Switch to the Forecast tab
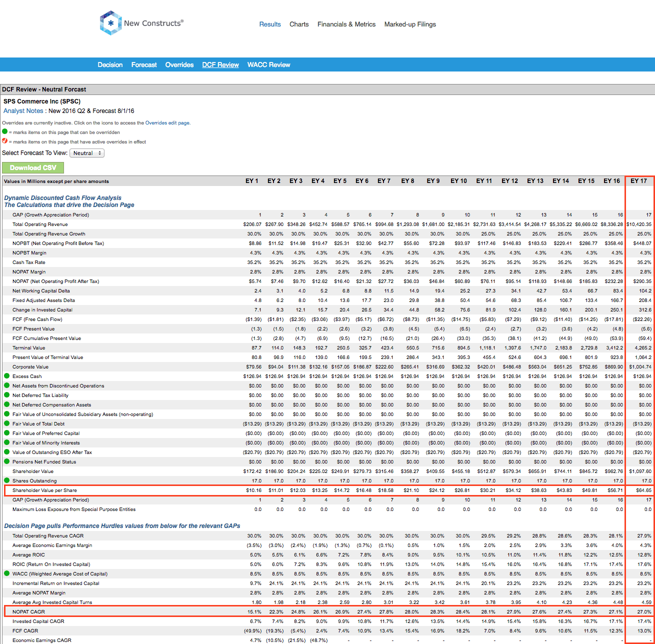 (x=144, y=64)
